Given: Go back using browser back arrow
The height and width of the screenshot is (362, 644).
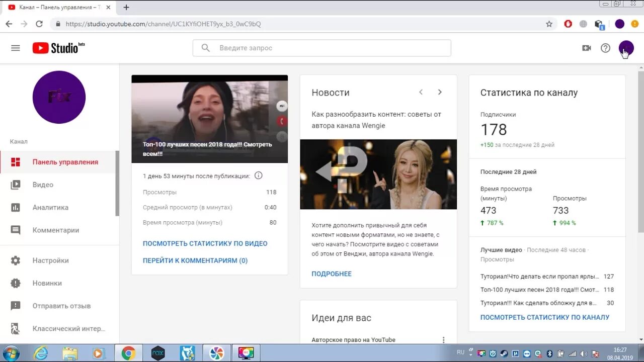Looking at the screenshot, I should point(9,24).
